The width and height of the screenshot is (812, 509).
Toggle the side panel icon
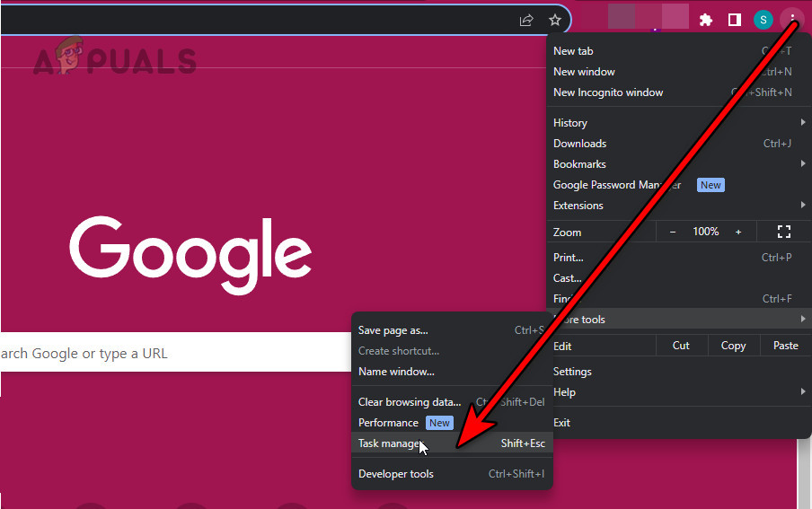[x=735, y=20]
